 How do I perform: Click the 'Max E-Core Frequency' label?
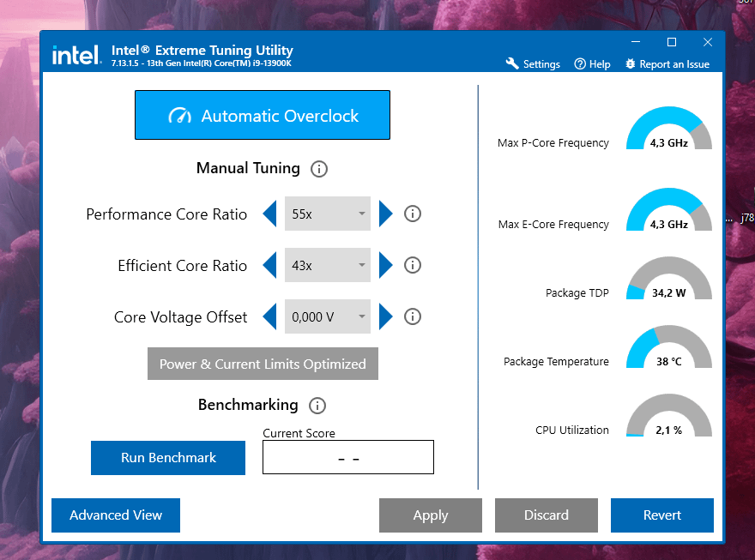pos(553,224)
